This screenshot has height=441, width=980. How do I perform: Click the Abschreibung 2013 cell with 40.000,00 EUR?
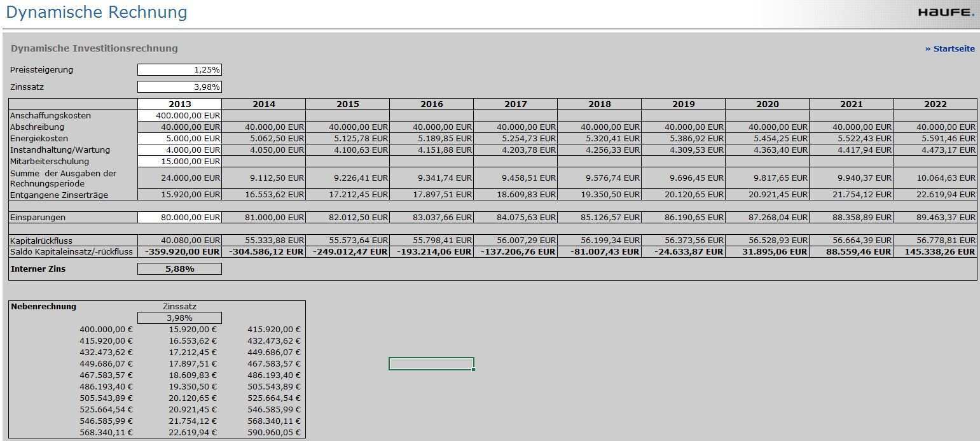(179, 127)
